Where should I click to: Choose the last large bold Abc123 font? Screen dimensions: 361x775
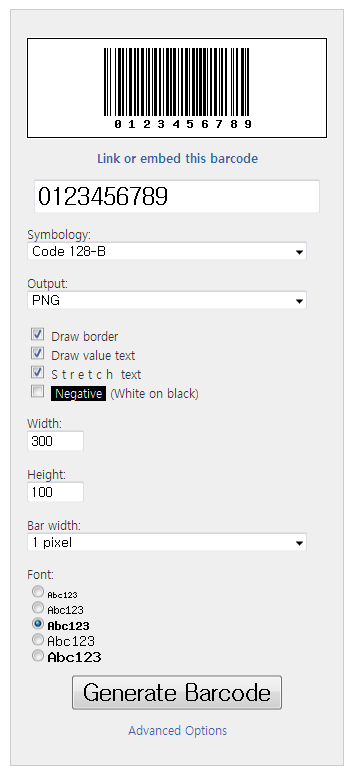coord(38,656)
